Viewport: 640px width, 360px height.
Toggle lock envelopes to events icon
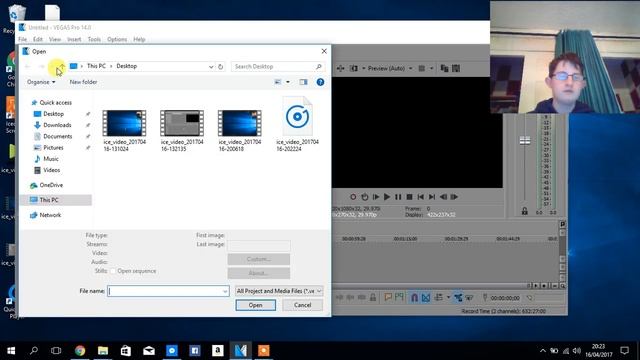(458, 298)
